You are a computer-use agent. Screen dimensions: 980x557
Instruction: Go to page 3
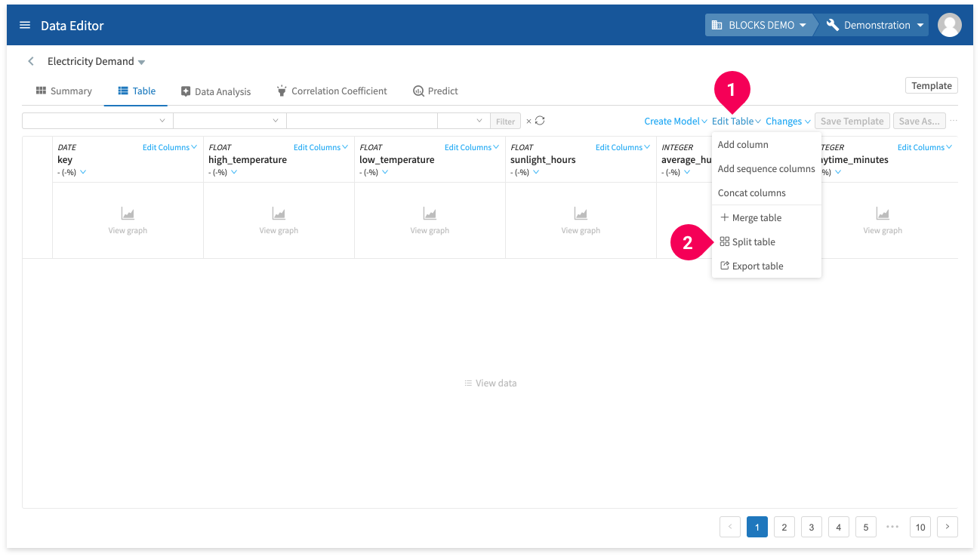coord(812,527)
